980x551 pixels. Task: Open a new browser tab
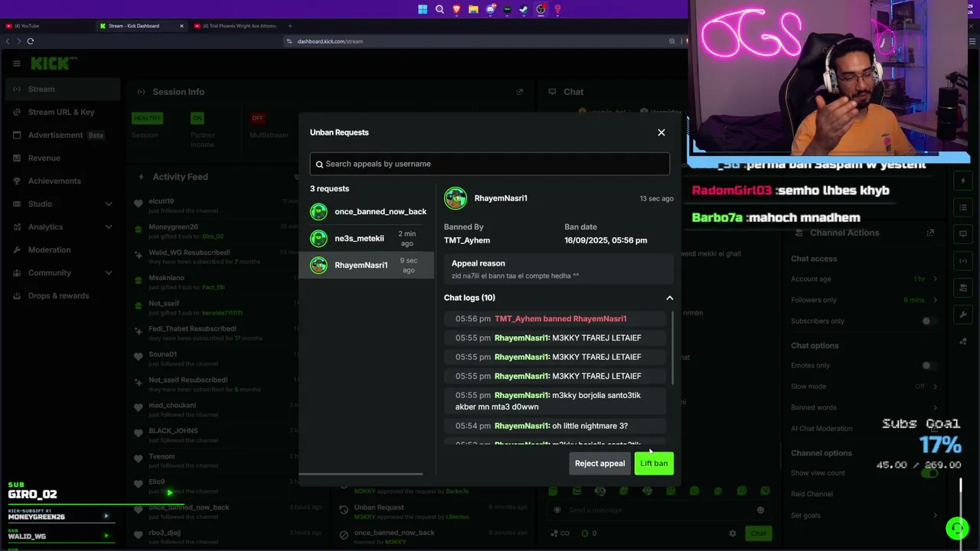290,26
